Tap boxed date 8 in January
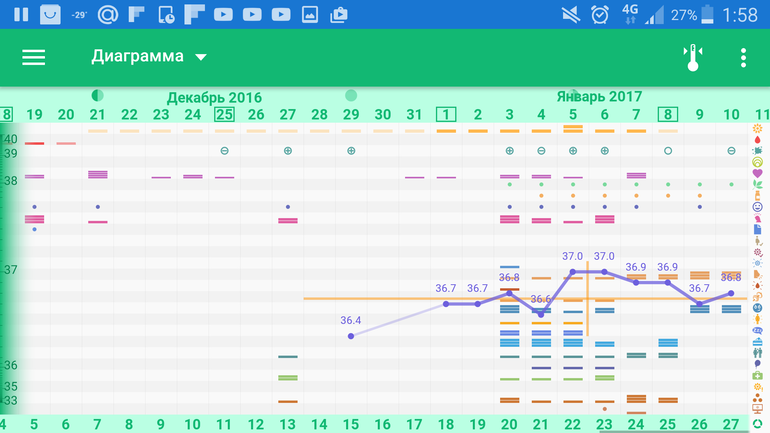This screenshot has width=770, height=433. (667, 115)
